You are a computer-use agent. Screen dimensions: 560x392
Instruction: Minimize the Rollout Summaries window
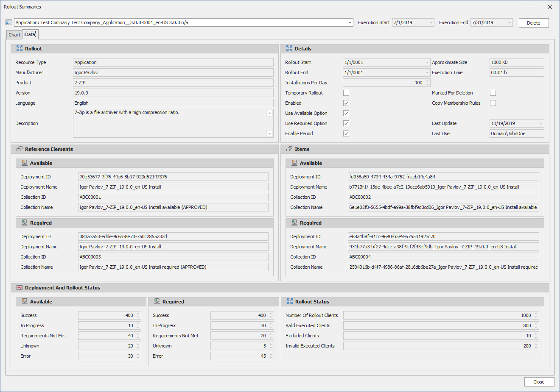529,7
